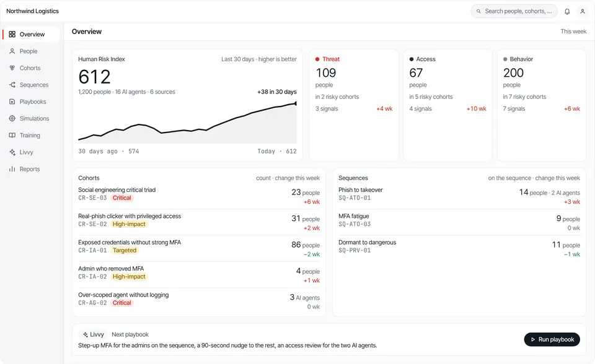Go to the People section
This screenshot has height=364, width=595.
click(x=31, y=51)
